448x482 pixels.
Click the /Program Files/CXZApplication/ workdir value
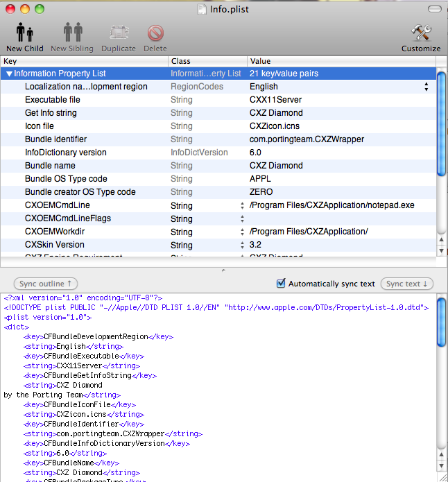pos(309,232)
